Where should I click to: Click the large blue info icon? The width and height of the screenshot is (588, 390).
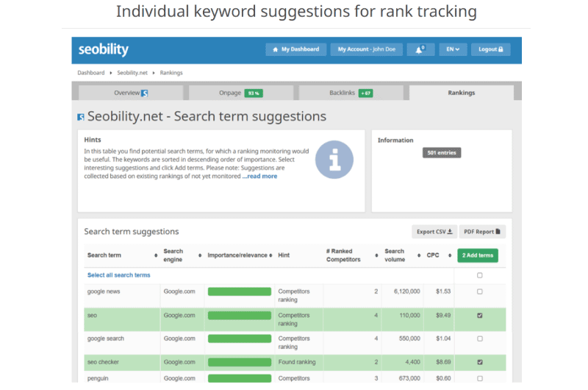pos(334,160)
